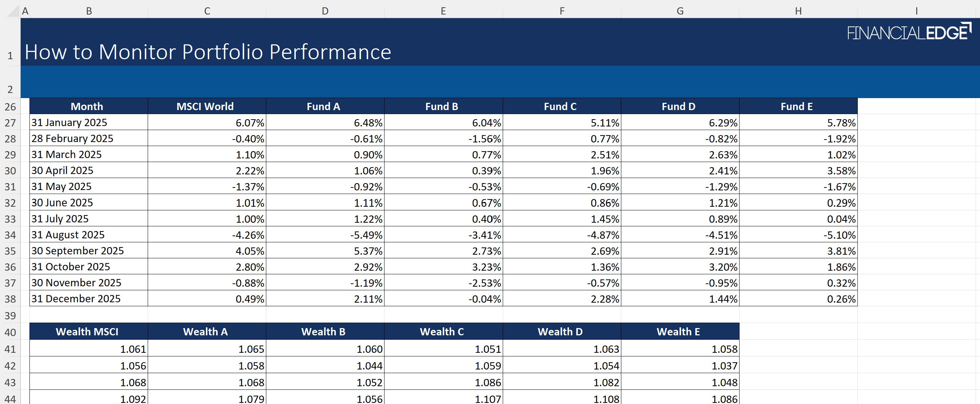
Task: Click the Financial Edge logo
Action: coord(909,32)
